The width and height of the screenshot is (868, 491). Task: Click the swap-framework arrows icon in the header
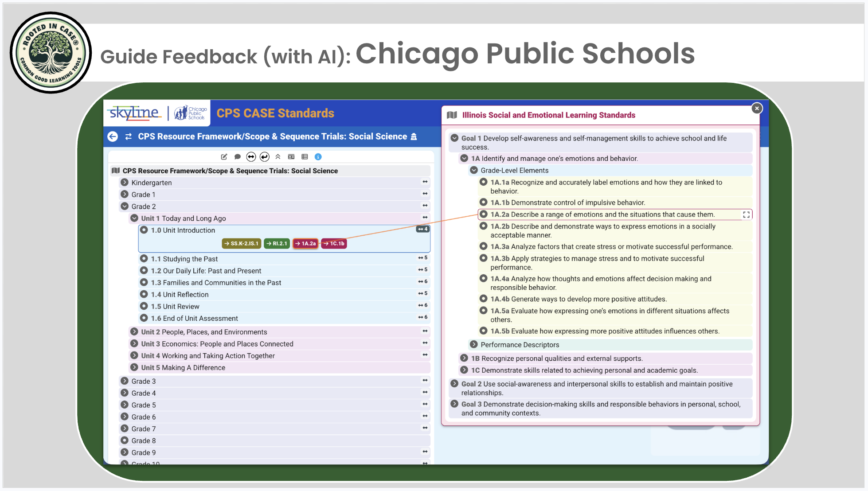(129, 136)
